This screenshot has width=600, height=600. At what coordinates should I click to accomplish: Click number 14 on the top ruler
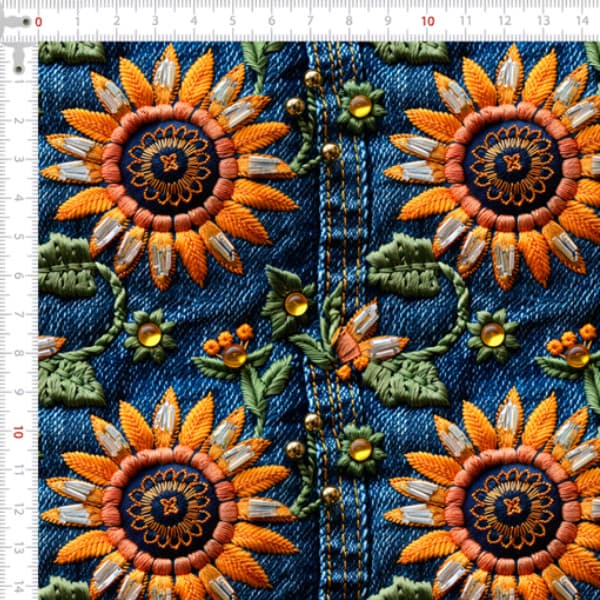coord(582,21)
